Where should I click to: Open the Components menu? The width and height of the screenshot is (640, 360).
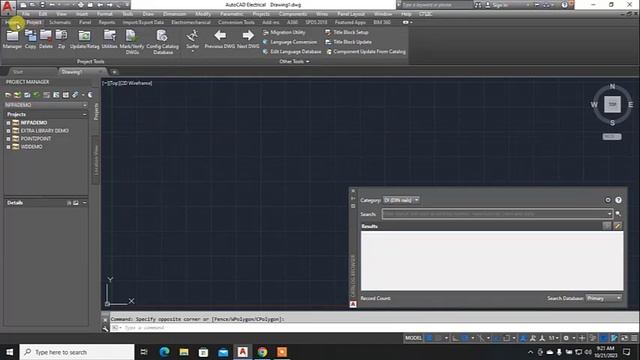coord(293,14)
